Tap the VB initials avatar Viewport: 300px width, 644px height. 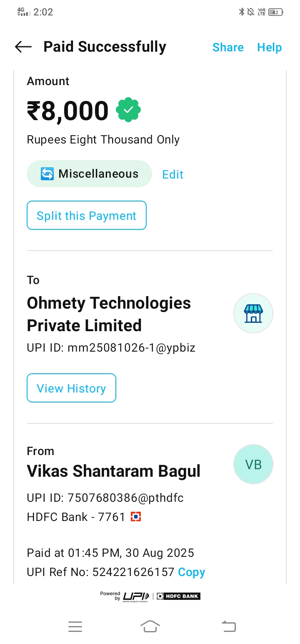point(253,464)
